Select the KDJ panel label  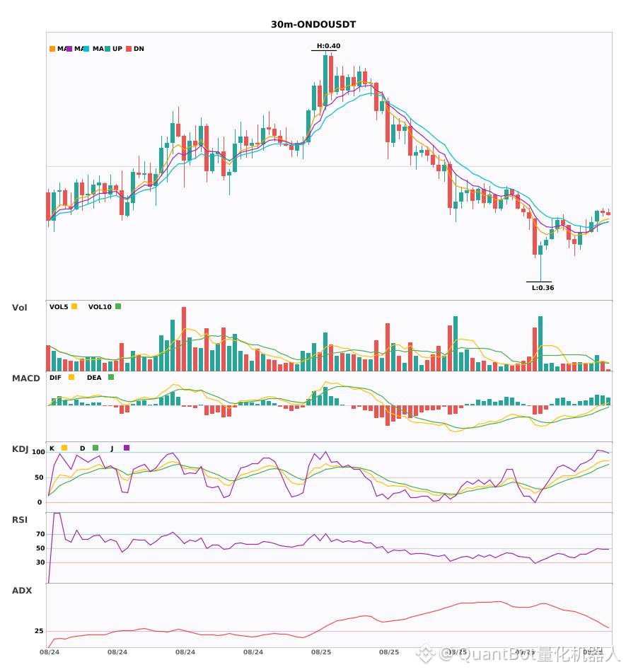pyautogui.click(x=20, y=449)
